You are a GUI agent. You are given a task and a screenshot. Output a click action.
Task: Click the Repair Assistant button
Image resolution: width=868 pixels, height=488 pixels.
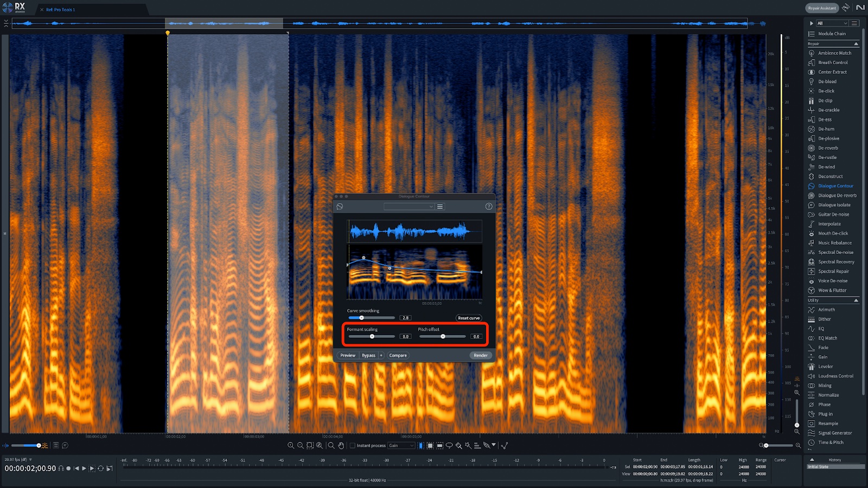[821, 8]
